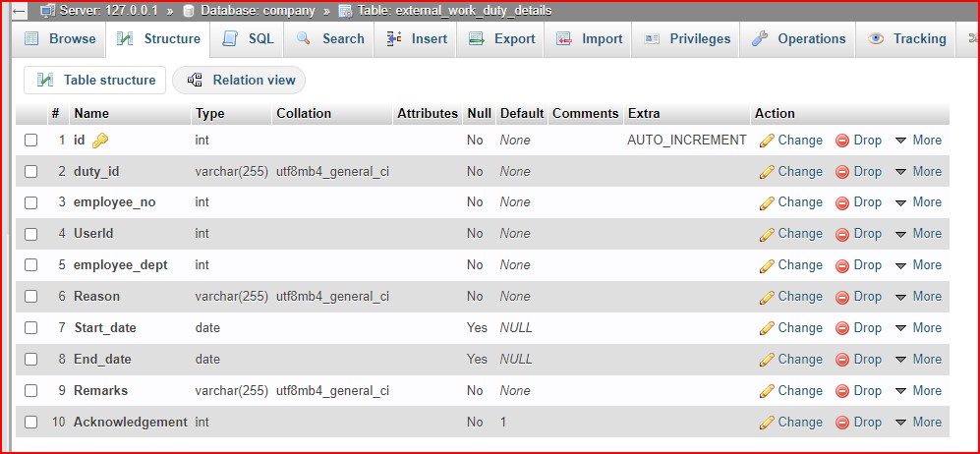Click the Browse tab table icon
The image size is (980, 454).
[31, 38]
